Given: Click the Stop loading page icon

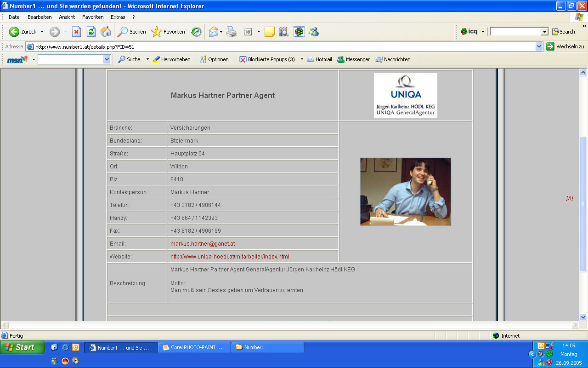Looking at the screenshot, I should click(76, 32).
